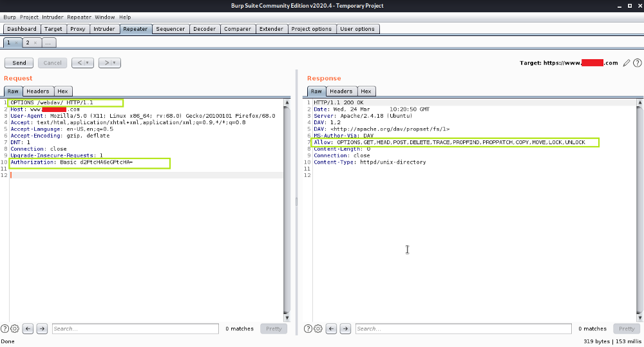Viewport: 644px width, 347px height.
Task: Open help icon next to target
Action: pos(637,63)
